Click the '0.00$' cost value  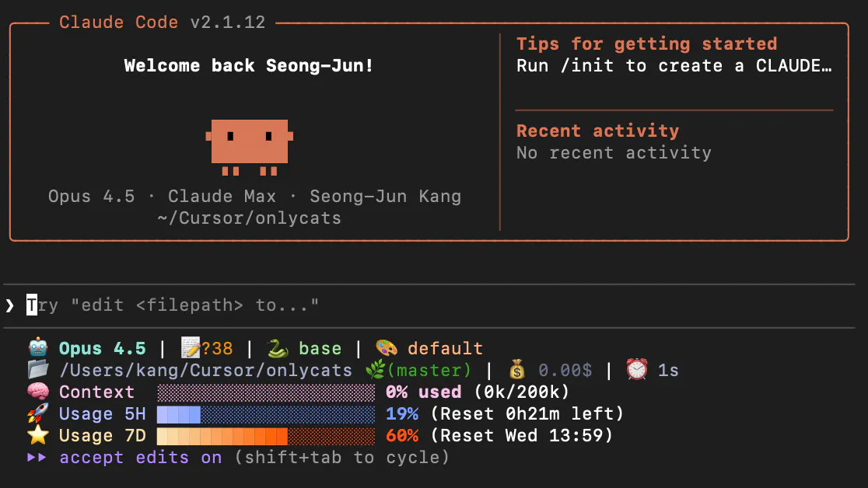point(565,370)
